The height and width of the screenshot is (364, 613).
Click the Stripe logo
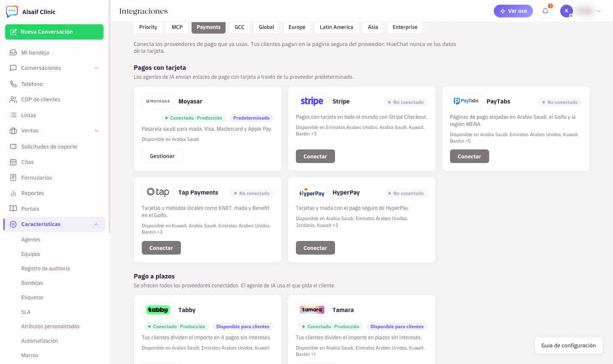point(312,101)
